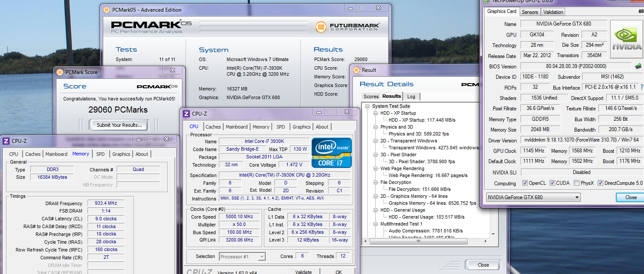Open CPU tab in memory CPU-Z window
The width and height of the screenshot is (644, 274).
pos(14,154)
